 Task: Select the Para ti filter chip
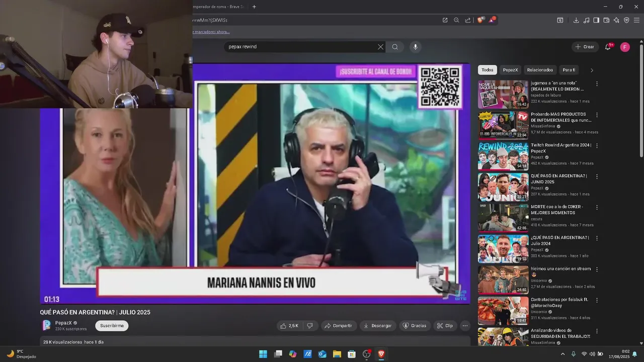point(569,70)
